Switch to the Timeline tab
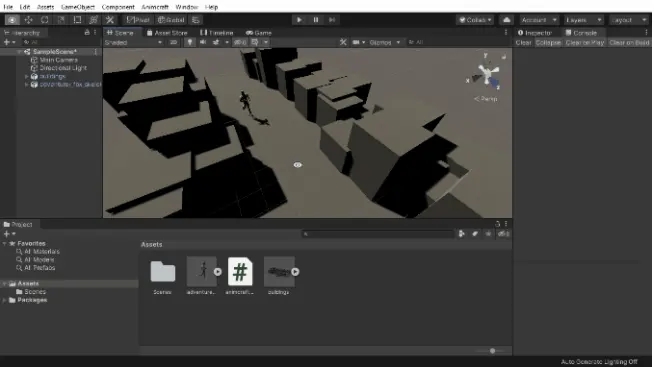Image resolution: width=654 pixels, height=367 pixels. 216,33
